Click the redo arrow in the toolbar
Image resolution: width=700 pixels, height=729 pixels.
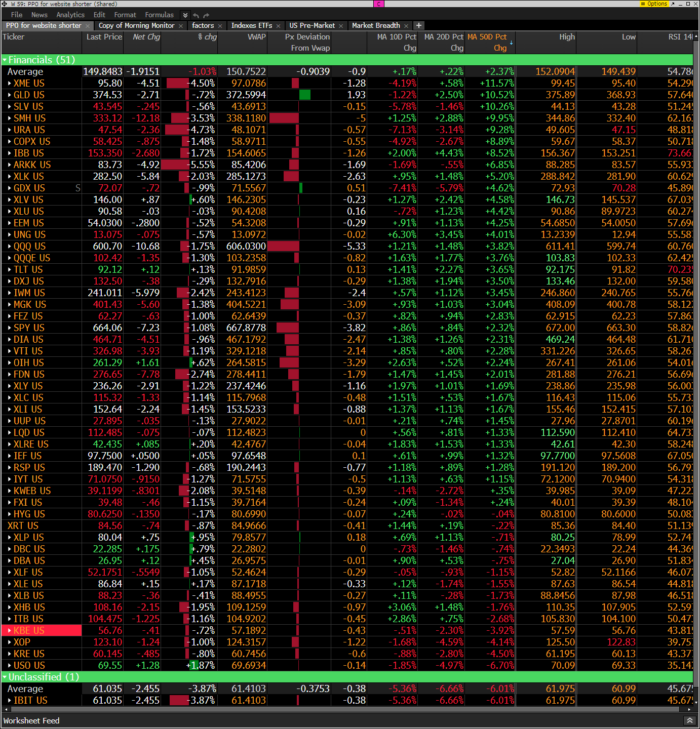[206, 15]
